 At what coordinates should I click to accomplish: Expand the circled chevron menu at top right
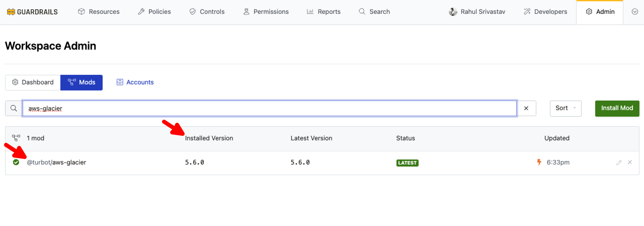(635, 12)
